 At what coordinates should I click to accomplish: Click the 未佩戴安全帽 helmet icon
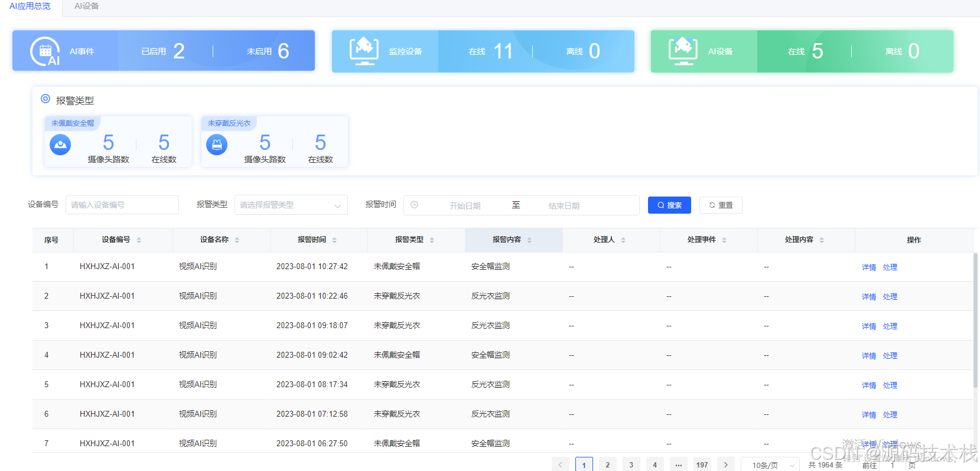coord(60,145)
